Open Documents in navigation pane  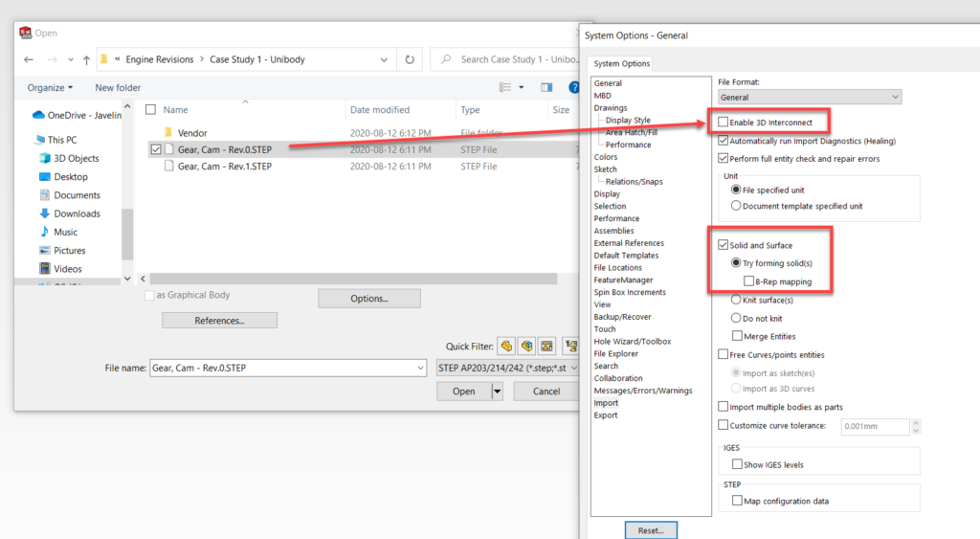click(69, 195)
